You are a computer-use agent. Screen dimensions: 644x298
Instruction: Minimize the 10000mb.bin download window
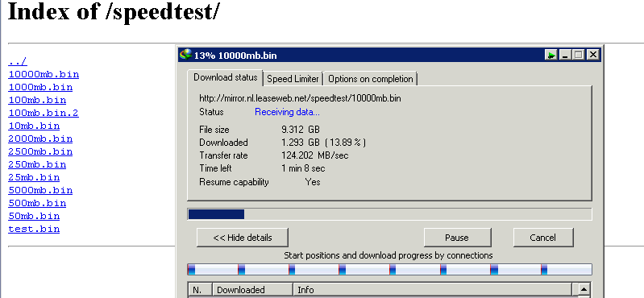point(565,55)
